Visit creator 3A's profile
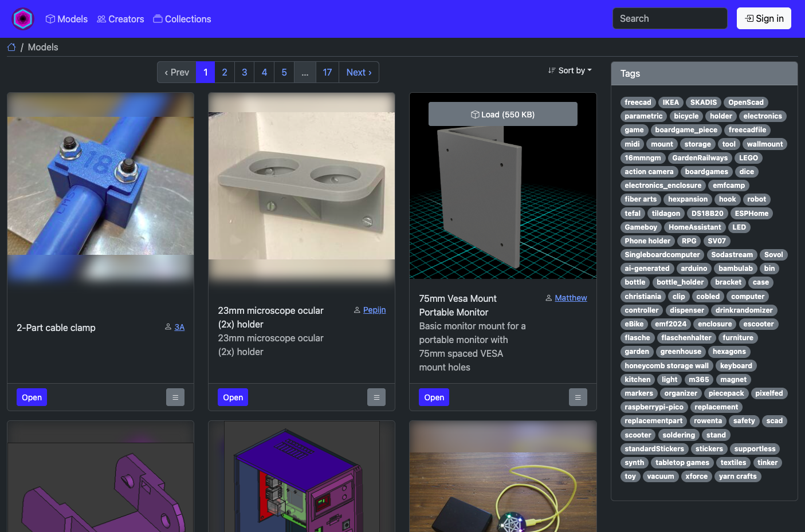The image size is (805, 532). click(x=179, y=327)
